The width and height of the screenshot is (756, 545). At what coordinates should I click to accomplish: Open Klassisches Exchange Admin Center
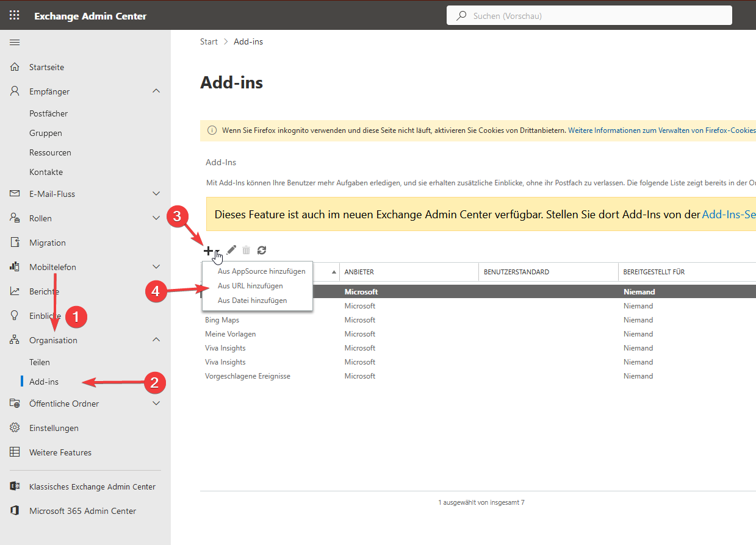tap(92, 486)
